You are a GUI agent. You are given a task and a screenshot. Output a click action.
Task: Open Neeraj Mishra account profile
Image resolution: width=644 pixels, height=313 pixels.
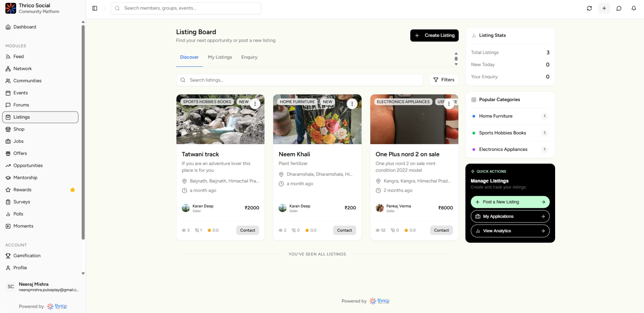[42, 287]
